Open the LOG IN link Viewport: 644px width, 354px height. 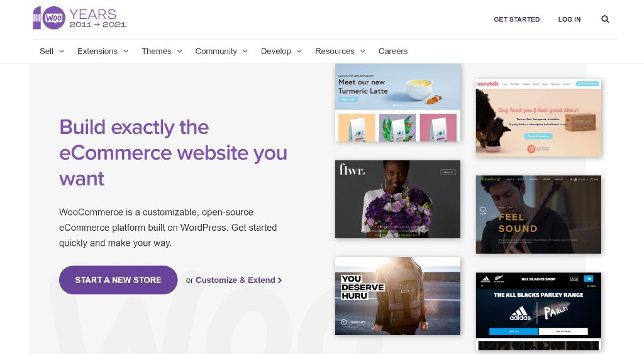[x=569, y=19]
